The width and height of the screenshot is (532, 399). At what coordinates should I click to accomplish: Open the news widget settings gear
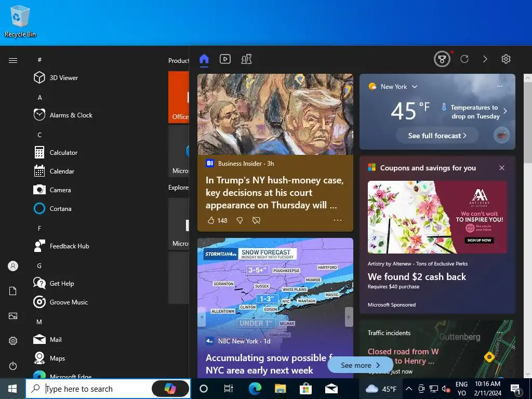click(x=506, y=59)
